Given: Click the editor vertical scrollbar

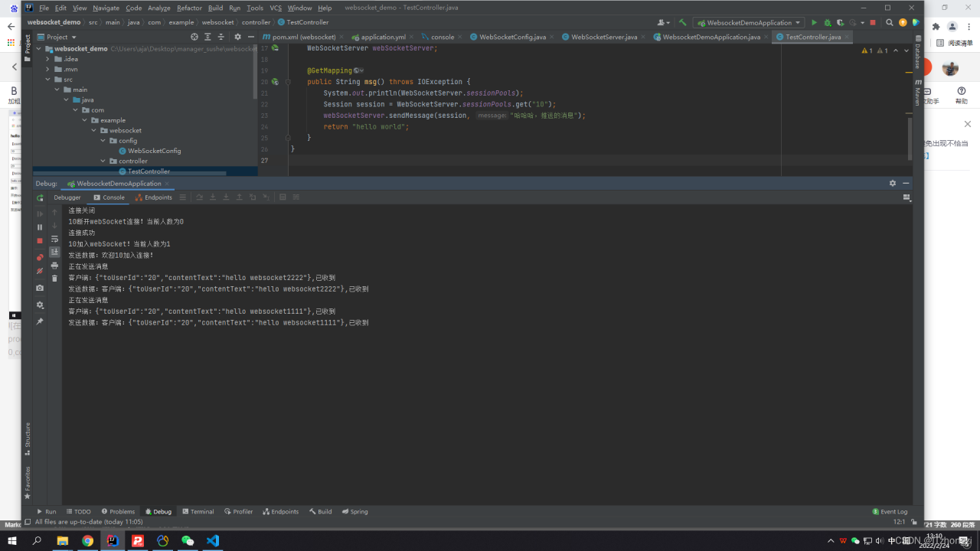Looking at the screenshot, I should (910, 138).
